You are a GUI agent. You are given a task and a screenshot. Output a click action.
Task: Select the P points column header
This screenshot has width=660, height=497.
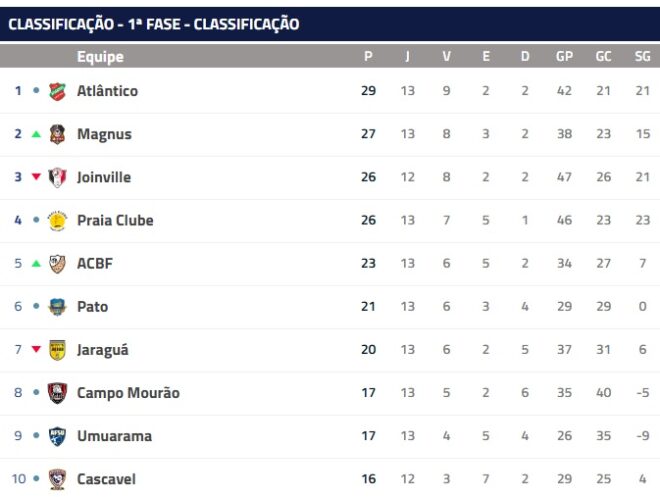click(x=368, y=56)
